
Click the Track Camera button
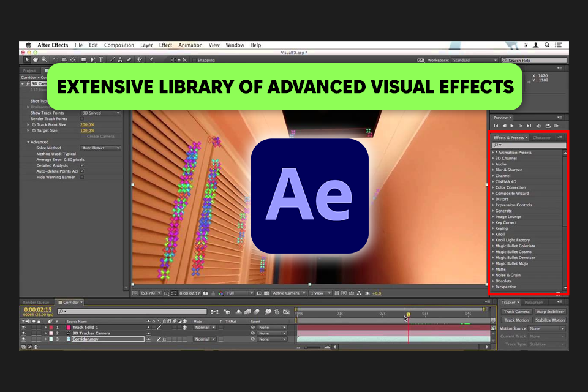click(x=516, y=312)
